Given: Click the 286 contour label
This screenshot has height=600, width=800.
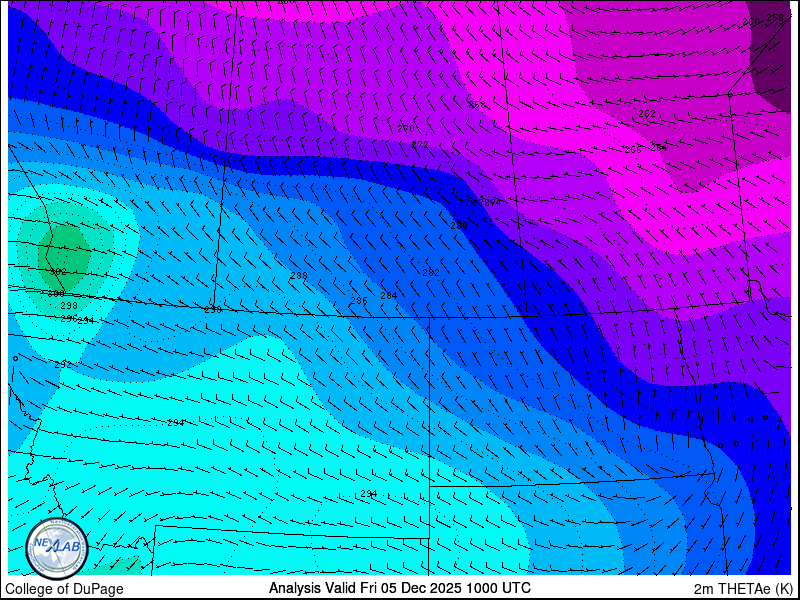Looking at the screenshot, I should coord(359,301).
